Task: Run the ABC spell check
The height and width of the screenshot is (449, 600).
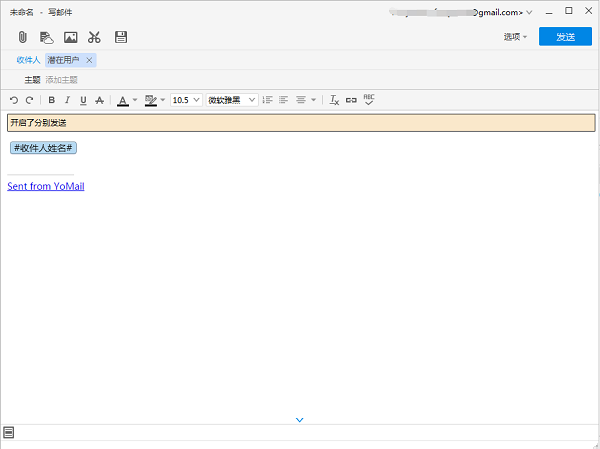Action: click(368, 100)
